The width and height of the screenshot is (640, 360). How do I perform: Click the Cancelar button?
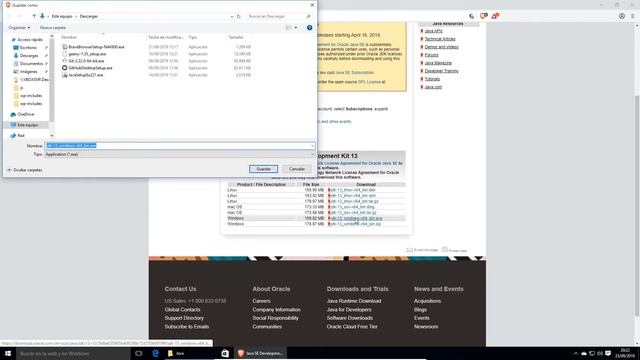[297, 169]
